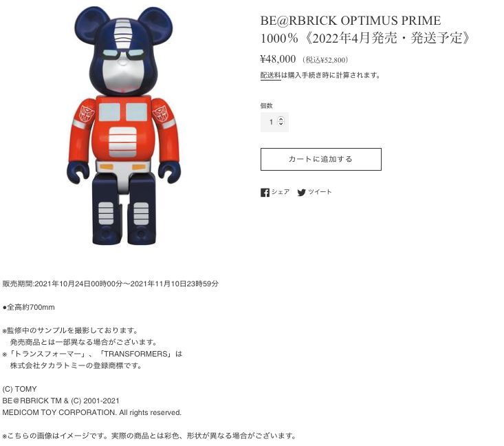
Task: Select the シェア share label
Action: click(x=281, y=192)
